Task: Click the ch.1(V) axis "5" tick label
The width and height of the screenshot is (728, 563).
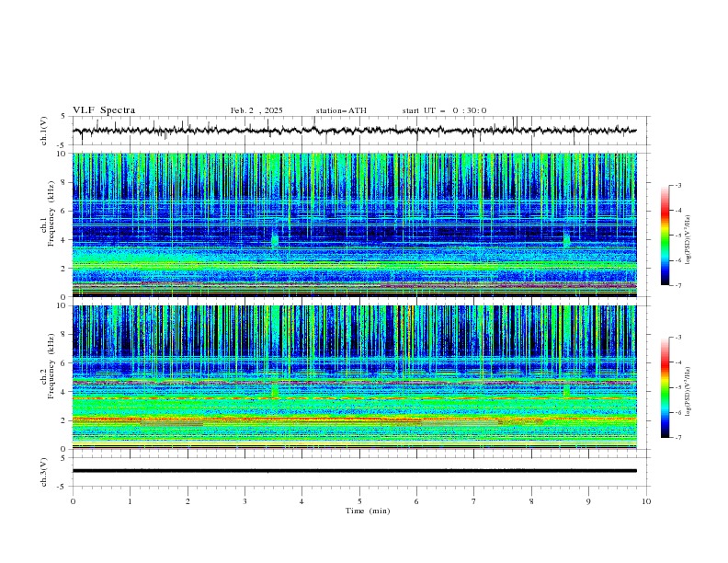Action: [63, 116]
